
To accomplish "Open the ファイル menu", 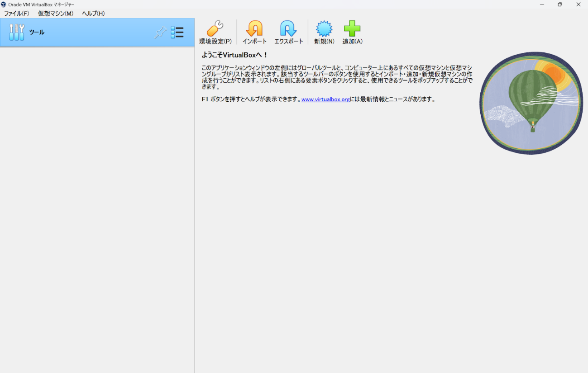I will pyautogui.click(x=16, y=14).
